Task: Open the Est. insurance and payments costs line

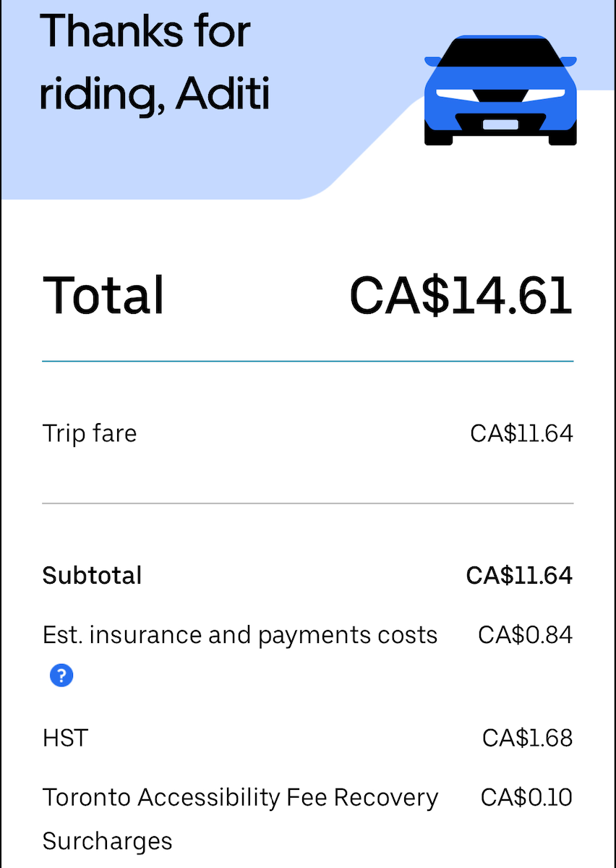Action: [240, 635]
